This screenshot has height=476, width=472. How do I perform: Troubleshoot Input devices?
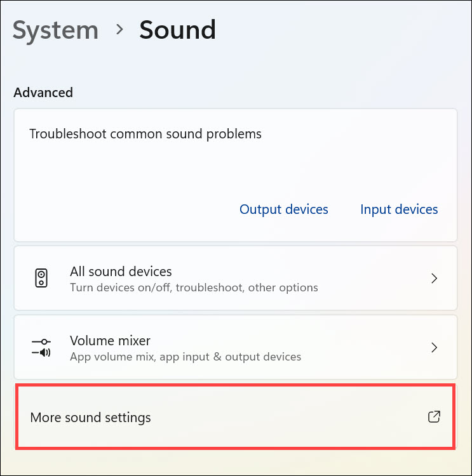(x=399, y=209)
